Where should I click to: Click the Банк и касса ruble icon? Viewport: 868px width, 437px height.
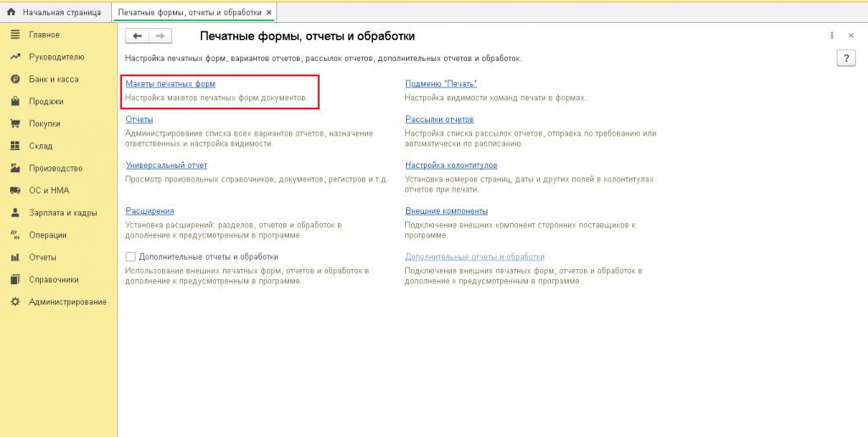(14, 79)
